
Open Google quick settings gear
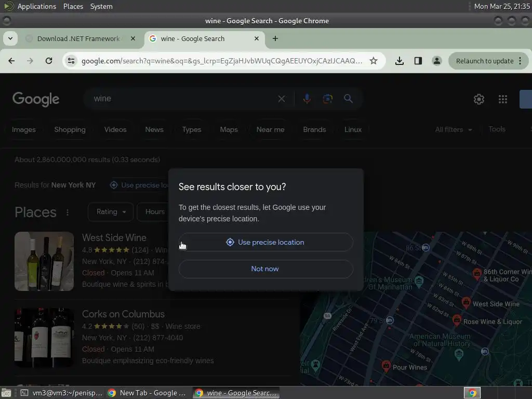click(x=478, y=99)
